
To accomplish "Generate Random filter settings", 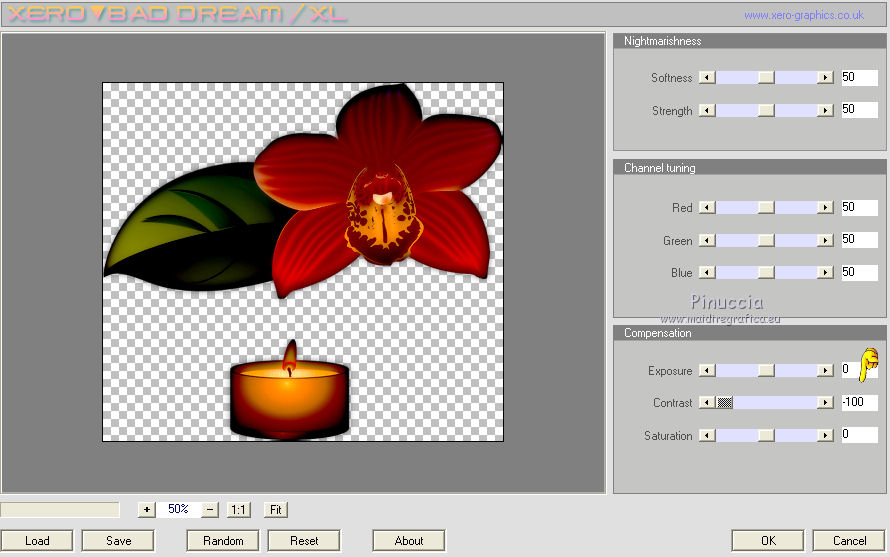I will click(223, 541).
